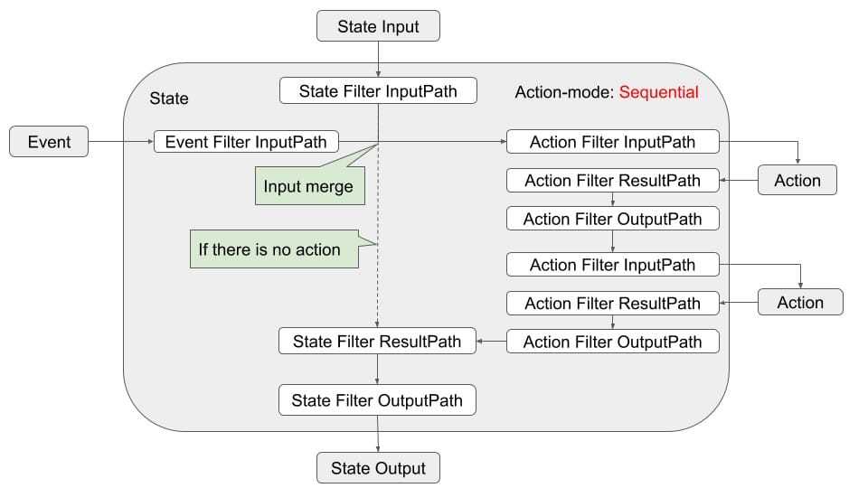Image resolution: width=868 pixels, height=488 pixels.
Task: Select the State Filter OutputPath box
Action: click(x=377, y=400)
